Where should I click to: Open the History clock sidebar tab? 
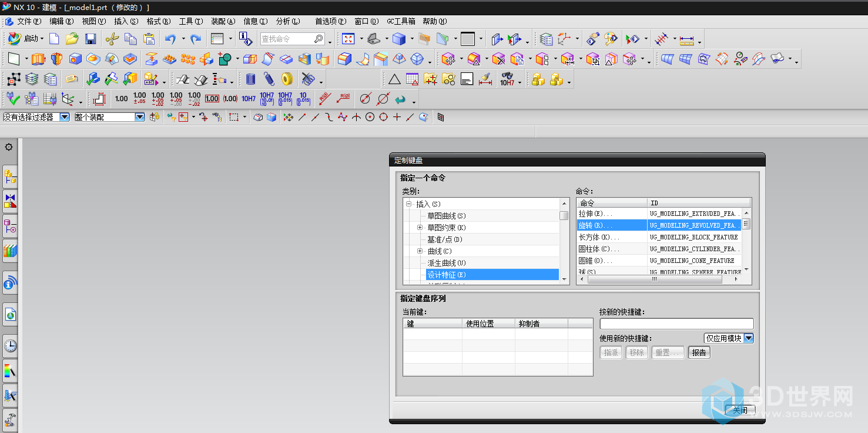point(10,346)
